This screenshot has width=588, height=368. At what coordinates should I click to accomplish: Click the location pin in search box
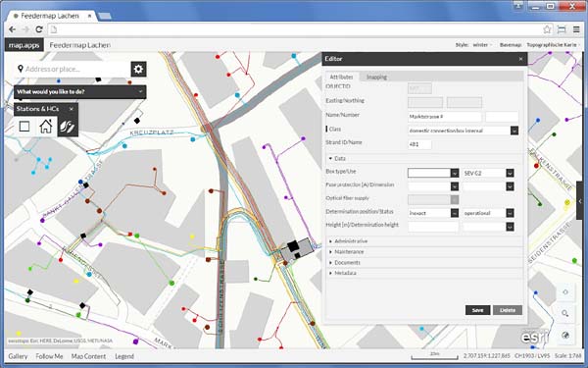point(21,69)
